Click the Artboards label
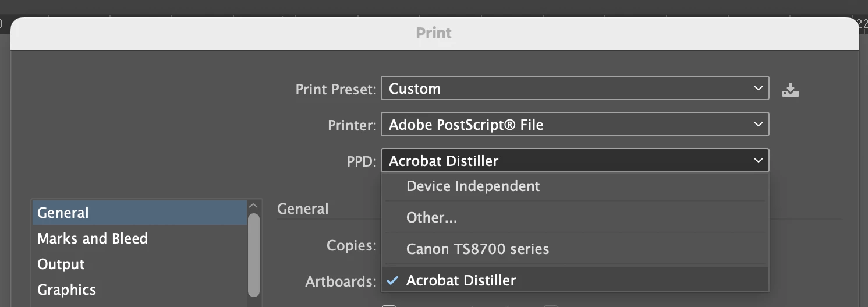This screenshot has width=868, height=307. (341, 282)
